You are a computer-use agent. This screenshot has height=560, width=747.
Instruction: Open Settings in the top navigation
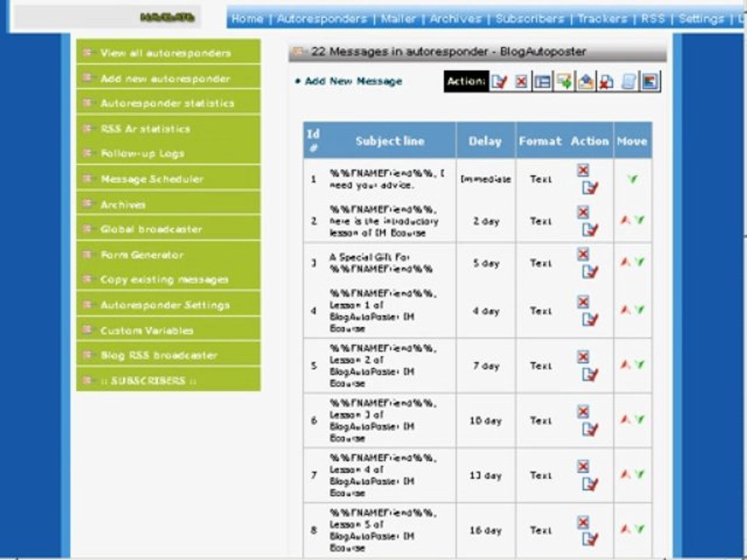[x=701, y=19]
